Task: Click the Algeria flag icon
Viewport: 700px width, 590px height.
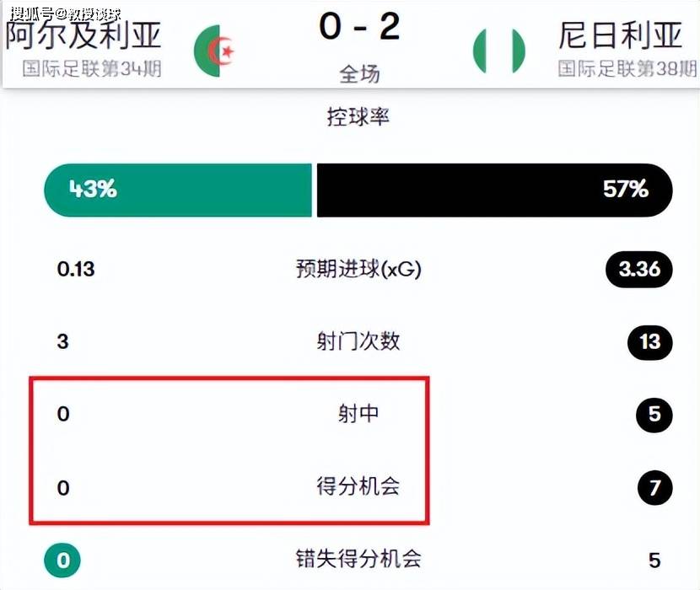Action: (x=214, y=51)
